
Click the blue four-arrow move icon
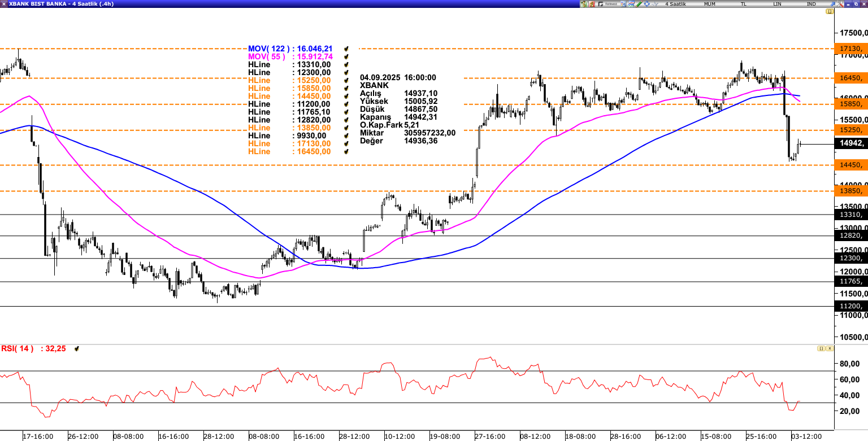coord(646,4)
